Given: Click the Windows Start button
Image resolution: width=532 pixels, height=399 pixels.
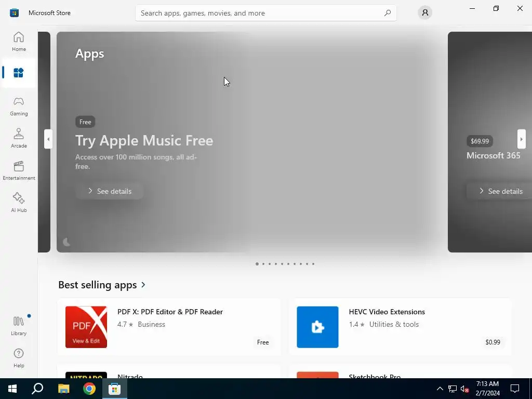Looking at the screenshot, I should click(x=12, y=389).
